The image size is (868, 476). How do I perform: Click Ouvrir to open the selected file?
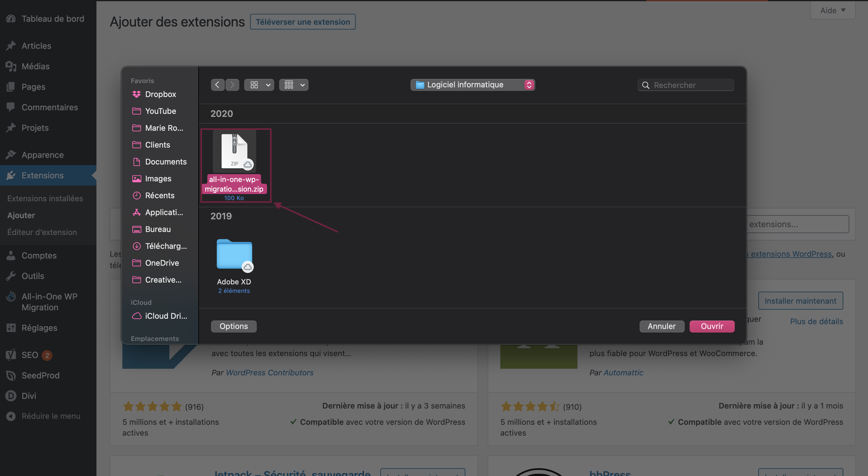[712, 326]
